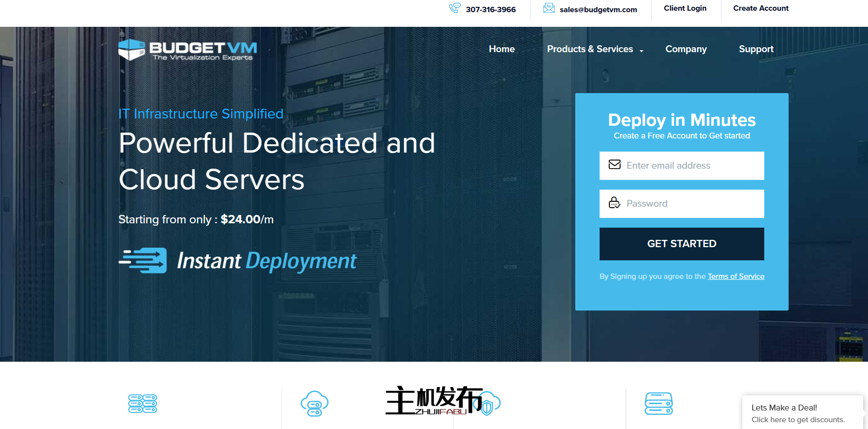This screenshot has width=868, height=429.
Task: Expand the Products & Services dropdown arrow
Action: tap(642, 51)
